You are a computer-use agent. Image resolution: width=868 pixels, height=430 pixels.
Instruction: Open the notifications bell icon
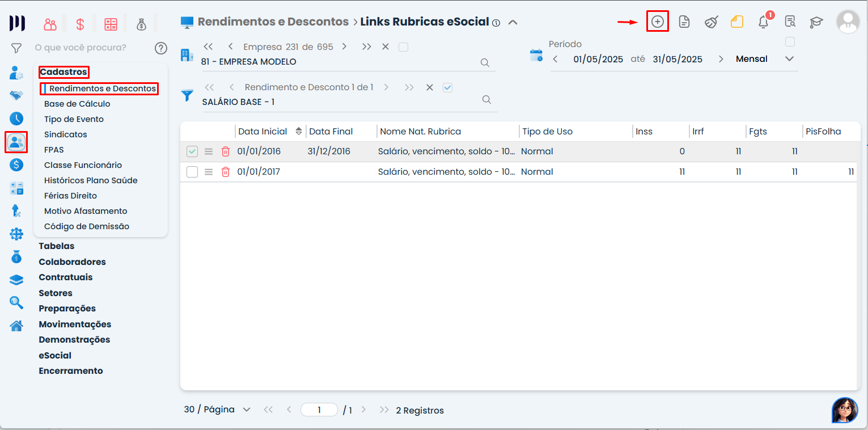pyautogui.click(x=763, y=22)
